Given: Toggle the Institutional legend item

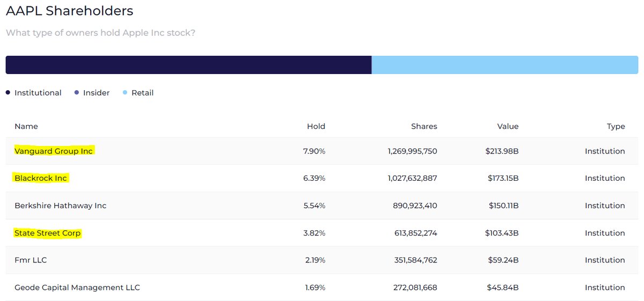Looking at the screenshot, I should pos(34,93).
